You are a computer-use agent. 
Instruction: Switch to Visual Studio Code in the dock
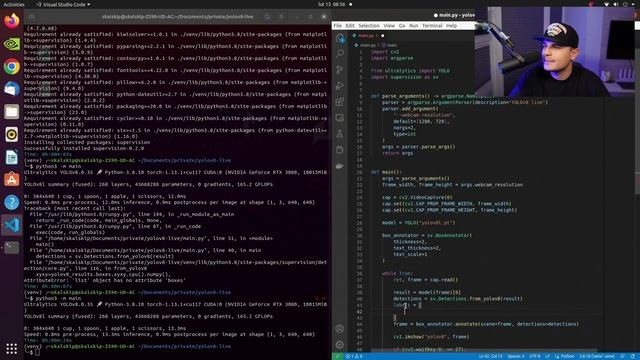[x=11, y=225]
